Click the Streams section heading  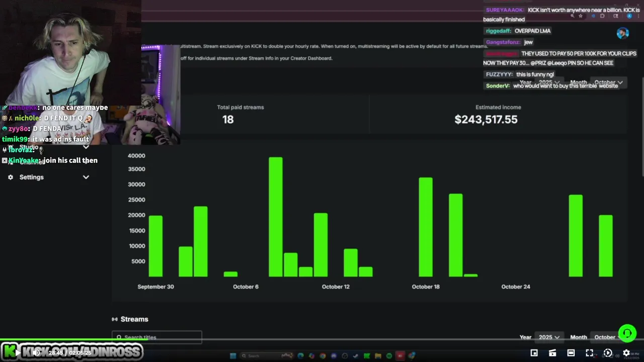click(x=134, y=319)
